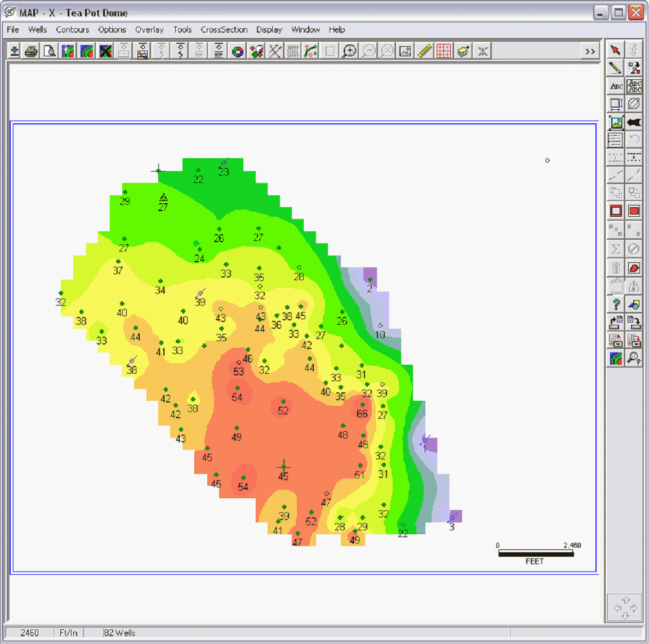Select the filled red rectangle tool
Image resolution: width=649 pixels, height=644 pixels.
pos(634,211)
